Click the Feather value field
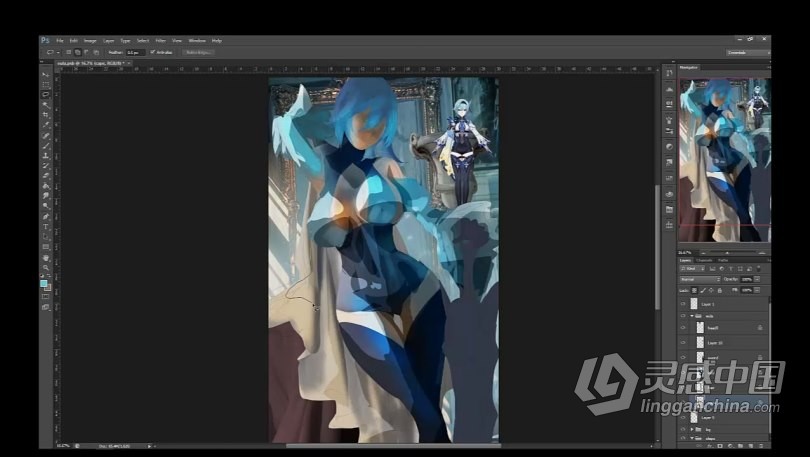Image resolution: width=810 pixels, height=457 pixels. 135,52
